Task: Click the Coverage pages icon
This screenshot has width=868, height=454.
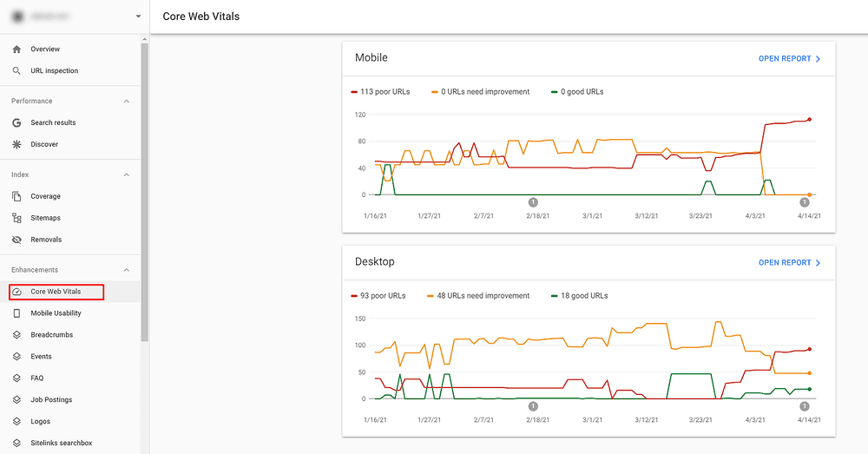Action: pyautogui.click(x=16, y=196)
